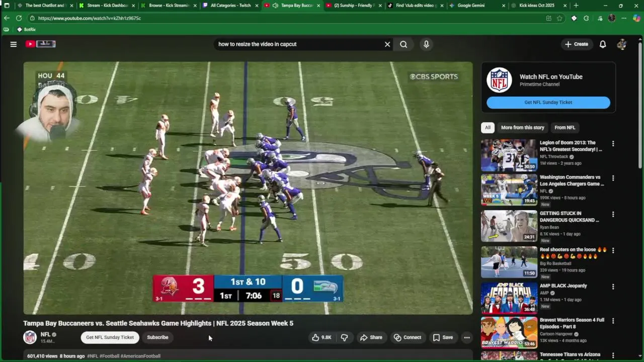This screenshot has height=362, width=644.
Task: Clear the YouTube search box text
Action: (x=387, y=44)
